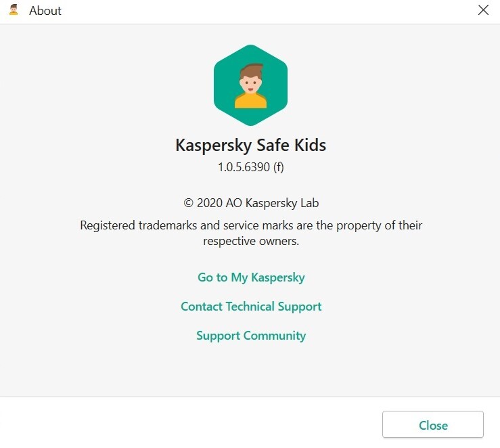Close the About window with the X

coord(483,10)
